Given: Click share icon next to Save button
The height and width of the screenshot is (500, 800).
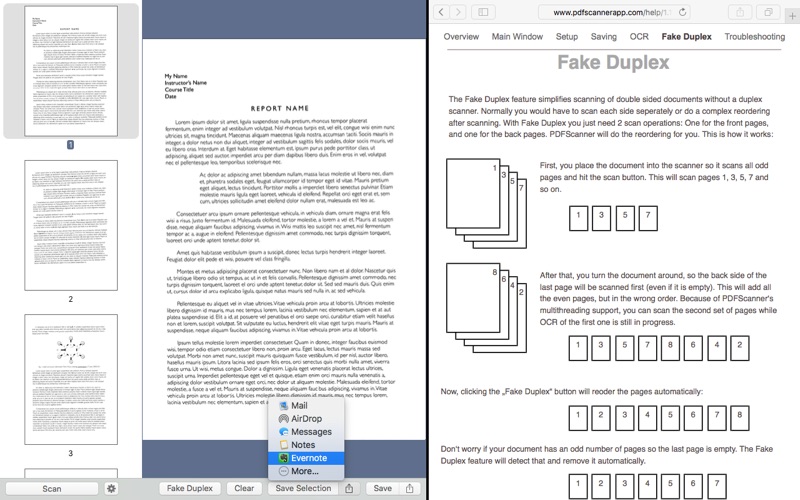Looking at the screenshot, I should pos(410,489).
